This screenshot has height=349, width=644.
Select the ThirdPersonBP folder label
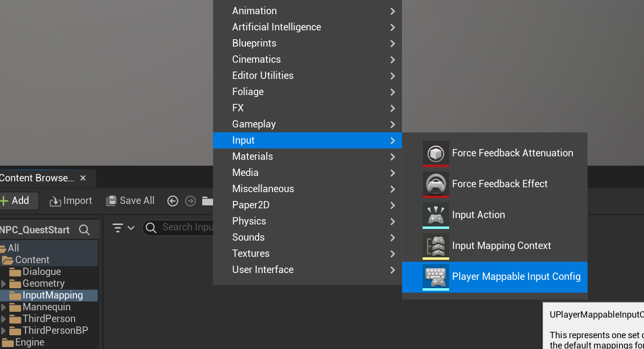[x=55, y=330]
